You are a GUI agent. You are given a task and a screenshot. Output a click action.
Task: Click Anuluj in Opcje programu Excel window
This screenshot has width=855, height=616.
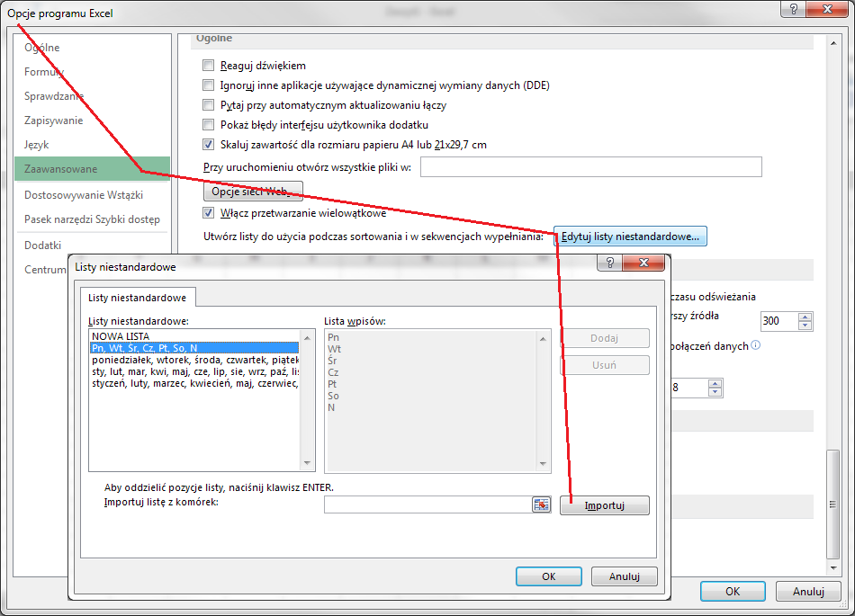(x=809, y=591)
